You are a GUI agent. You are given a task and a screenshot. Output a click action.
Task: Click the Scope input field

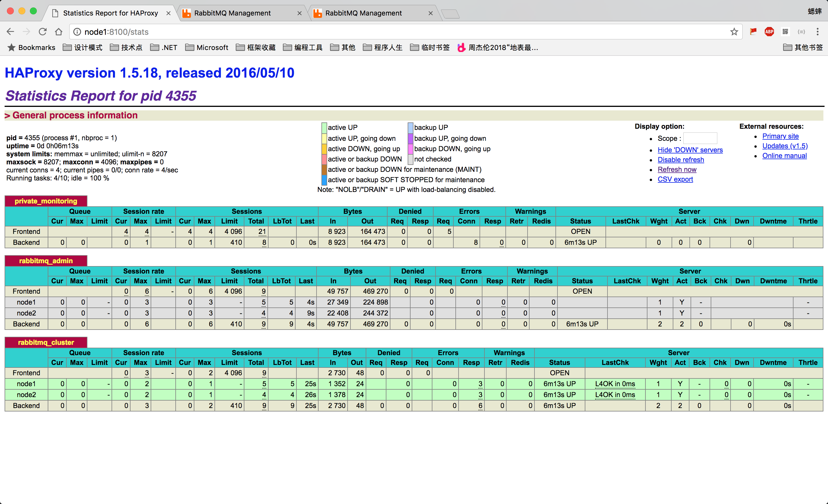point(700,138)
